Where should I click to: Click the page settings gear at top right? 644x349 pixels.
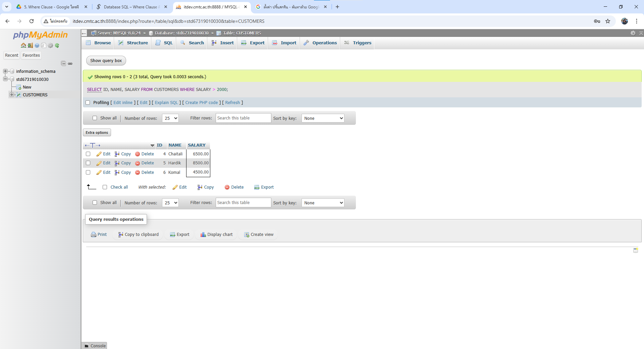(633, 33)
